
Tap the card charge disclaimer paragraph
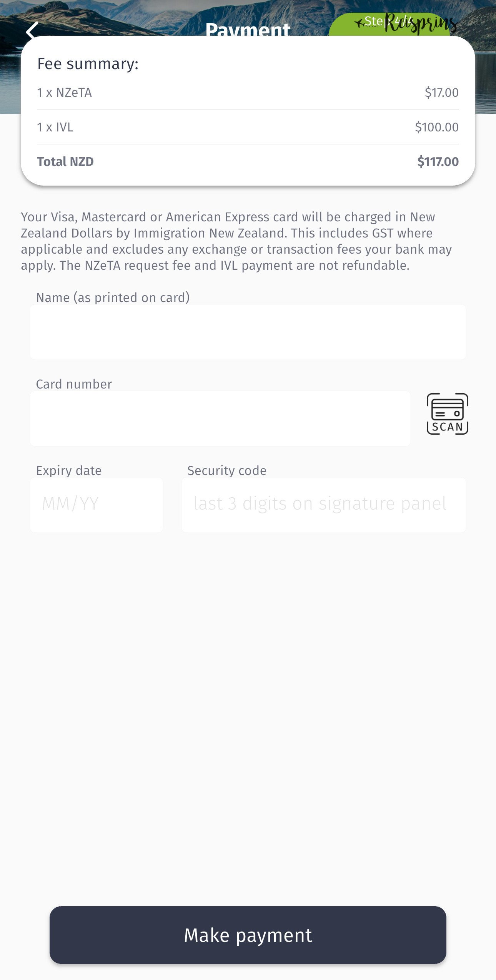click(236, 241)
